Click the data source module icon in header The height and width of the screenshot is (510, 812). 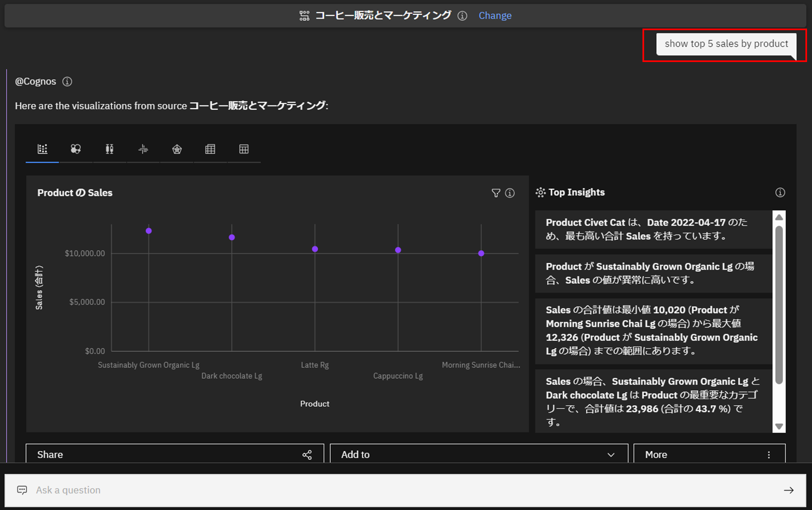[304, 16]
